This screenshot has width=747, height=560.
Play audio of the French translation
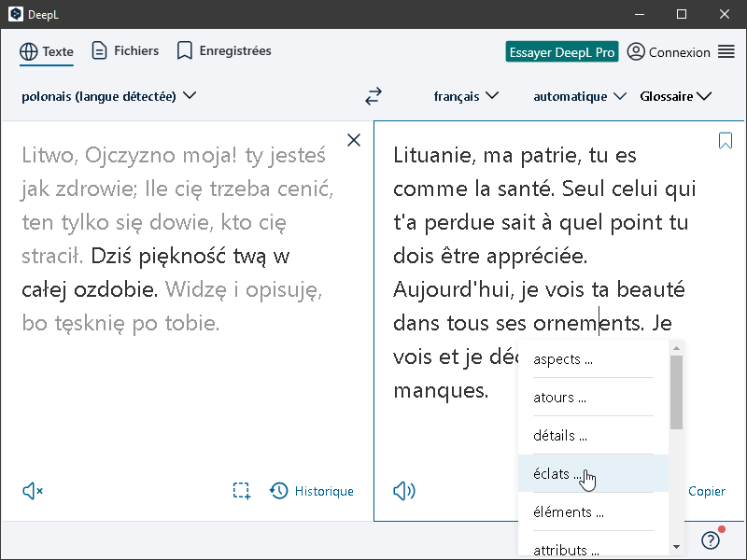coord(404,491)
